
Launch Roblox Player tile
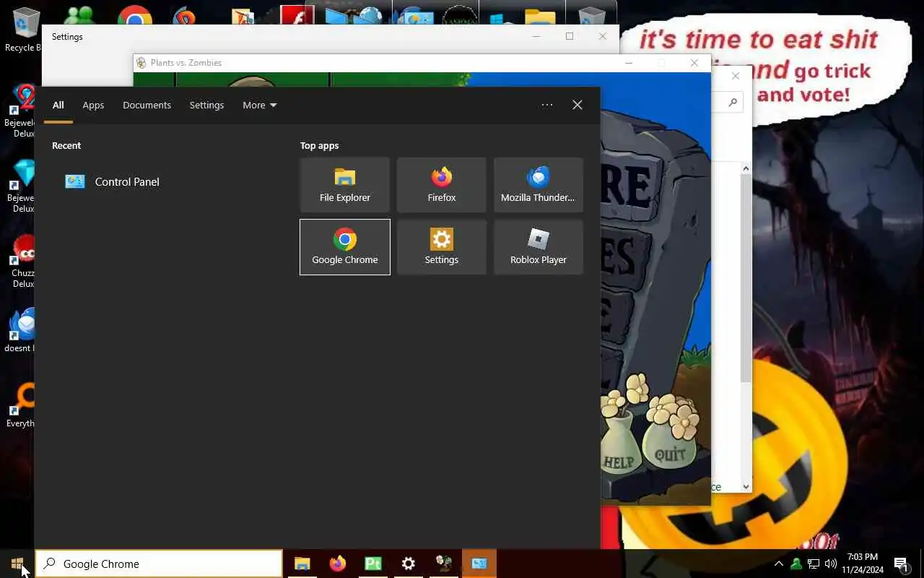click(539, 247)
